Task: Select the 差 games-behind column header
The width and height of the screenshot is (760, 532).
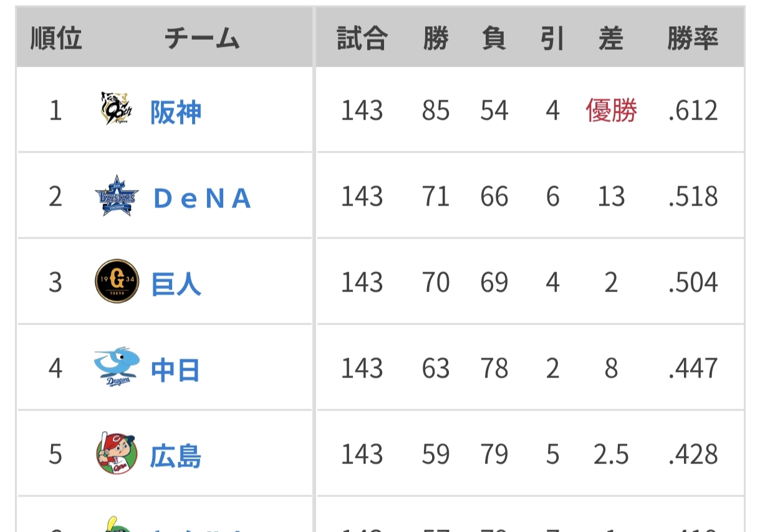Action: click(x=611, y=39)
